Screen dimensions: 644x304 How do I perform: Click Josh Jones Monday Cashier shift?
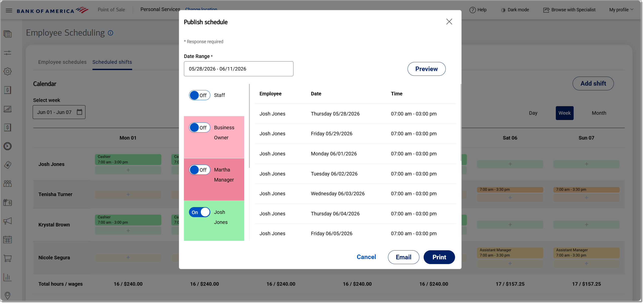(128, 159)
